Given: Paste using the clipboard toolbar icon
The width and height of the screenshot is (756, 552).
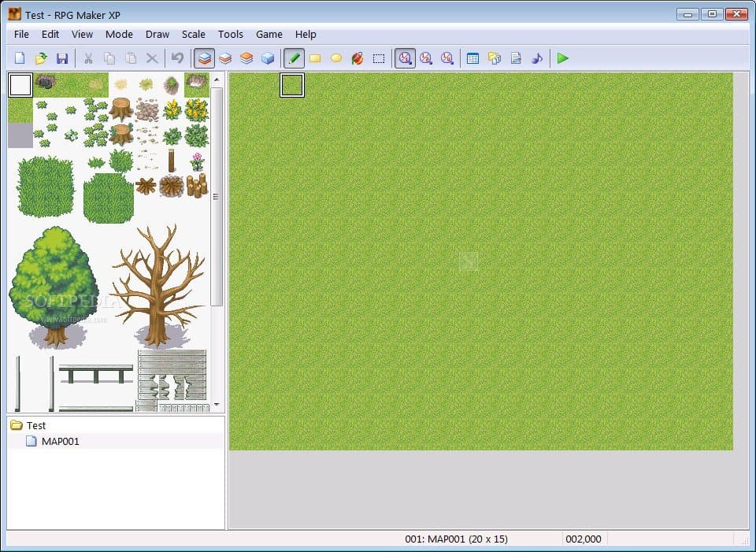Looking at the screenshot, I should pos(131,58).
